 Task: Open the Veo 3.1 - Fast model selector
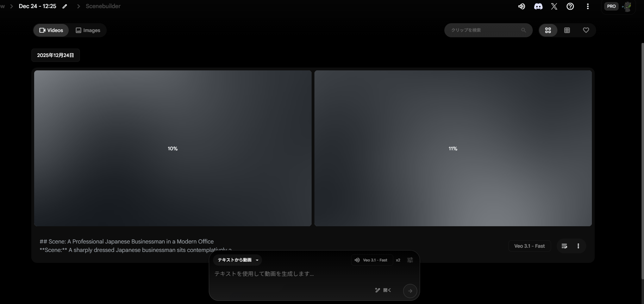[372, 260]
